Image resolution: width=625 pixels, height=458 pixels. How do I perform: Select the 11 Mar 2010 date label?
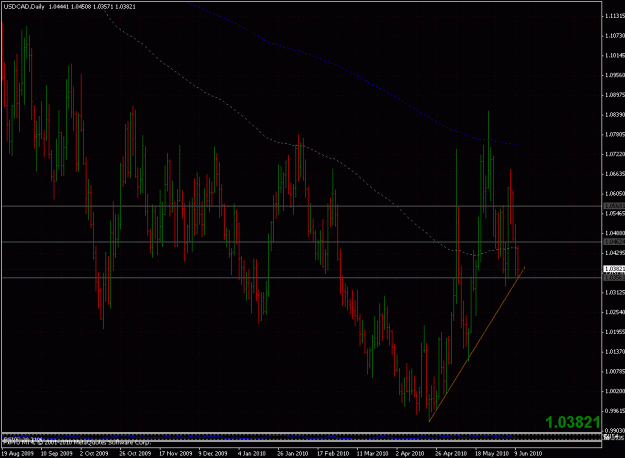pos(372,453)
